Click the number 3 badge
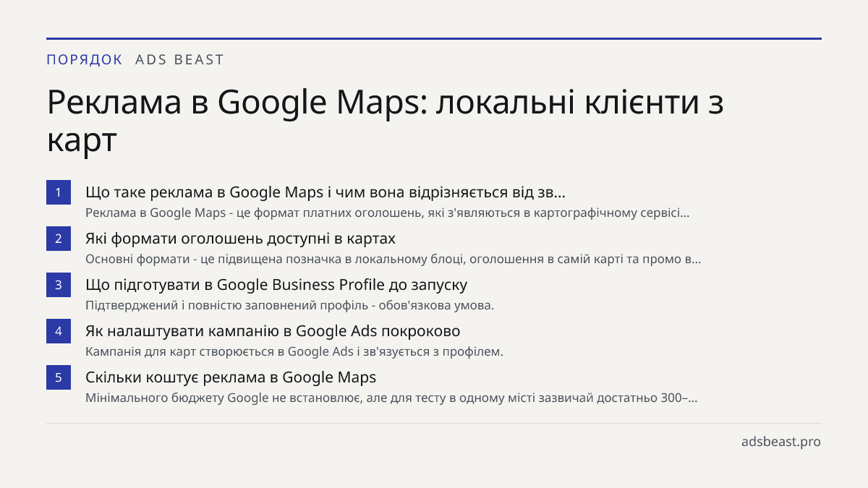868x488 pixels. coord(58,285)
